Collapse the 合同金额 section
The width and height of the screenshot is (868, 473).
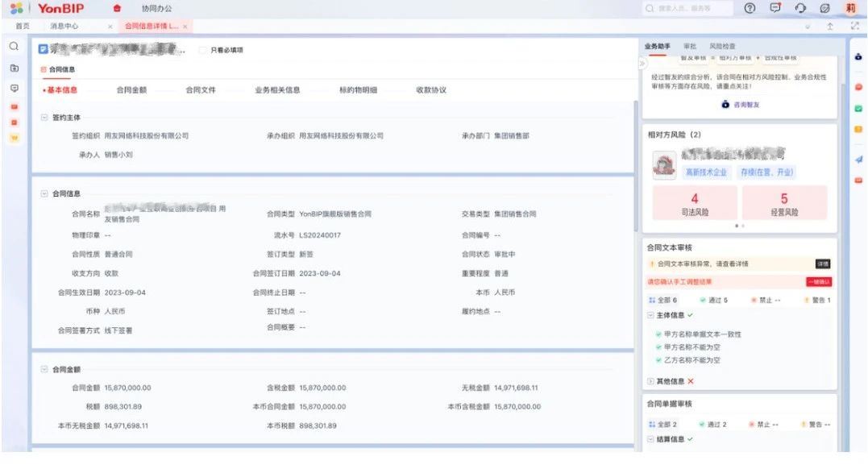click(x=44, y=369)
